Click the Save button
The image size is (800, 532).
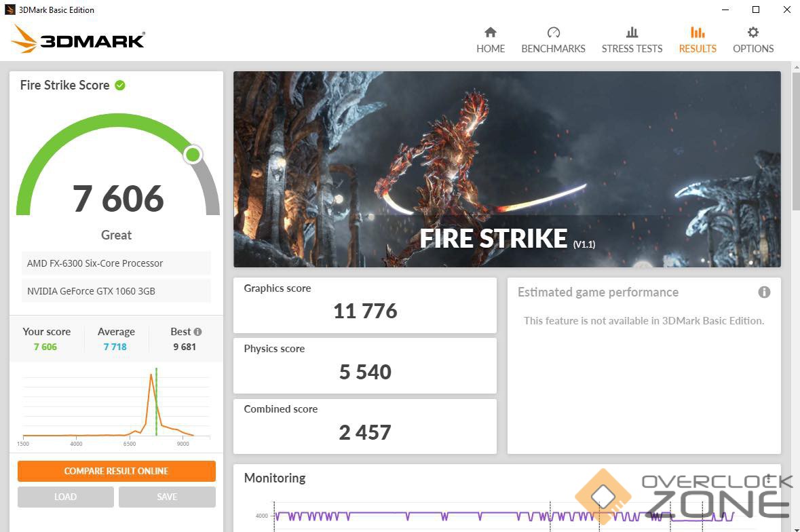click(167, 497)
